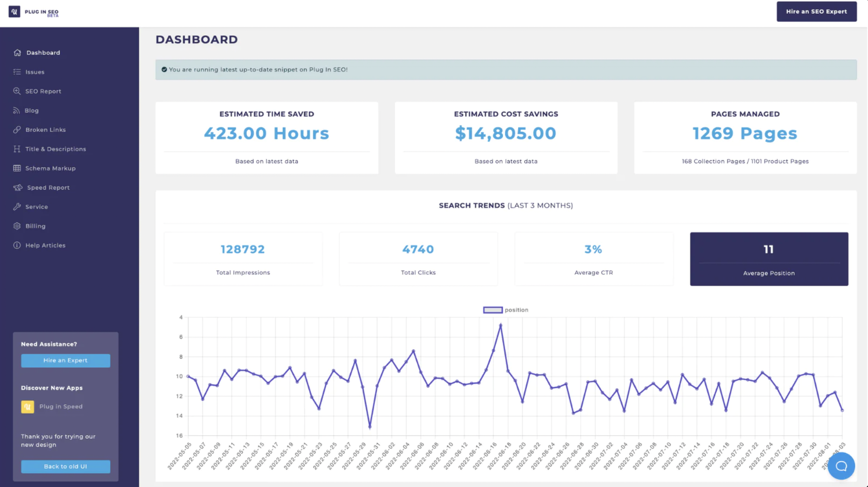Toggle the position chart legend checkbox

pyautogui.click(x=492, y=309)
